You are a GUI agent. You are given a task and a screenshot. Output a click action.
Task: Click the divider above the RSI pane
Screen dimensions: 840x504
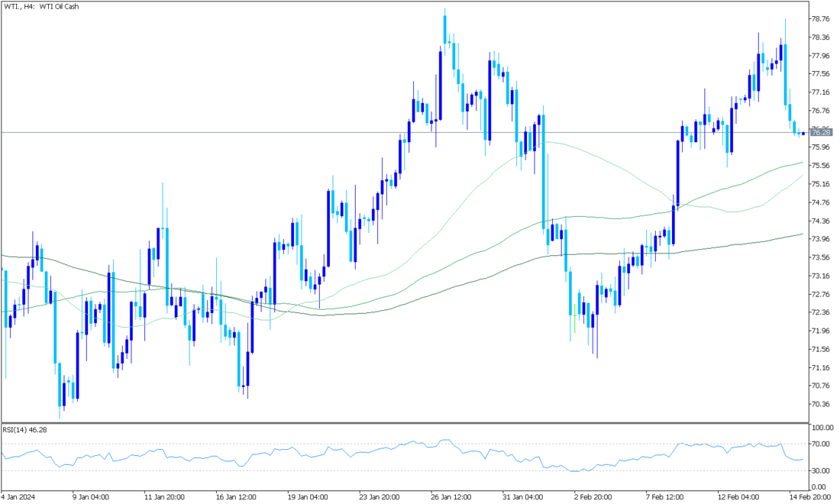click(x=403, y=422)
